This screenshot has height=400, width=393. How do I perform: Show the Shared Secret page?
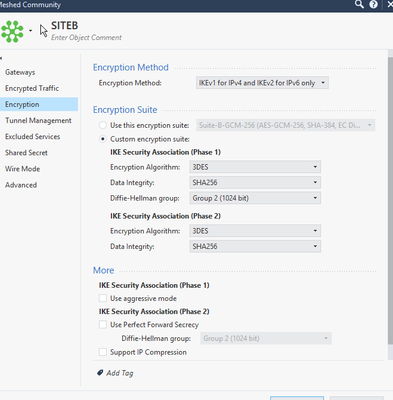(x=26, y=153)
